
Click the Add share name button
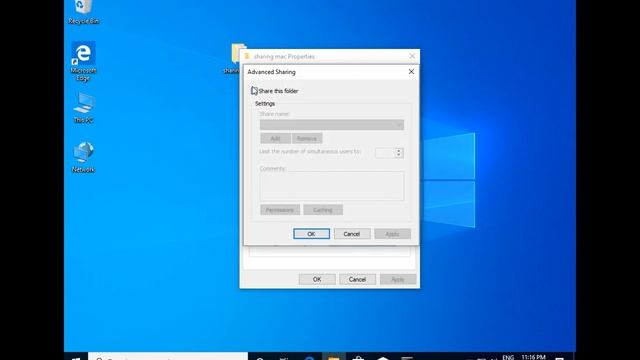click(276, 138)
